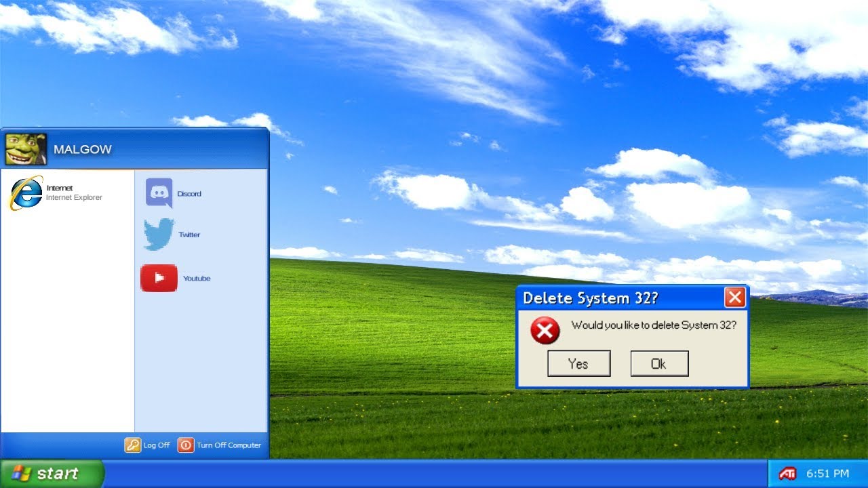The image size is (868, 488).
Task: Close the Delete System 32 dialog
Action: click(x=735, y=298)
